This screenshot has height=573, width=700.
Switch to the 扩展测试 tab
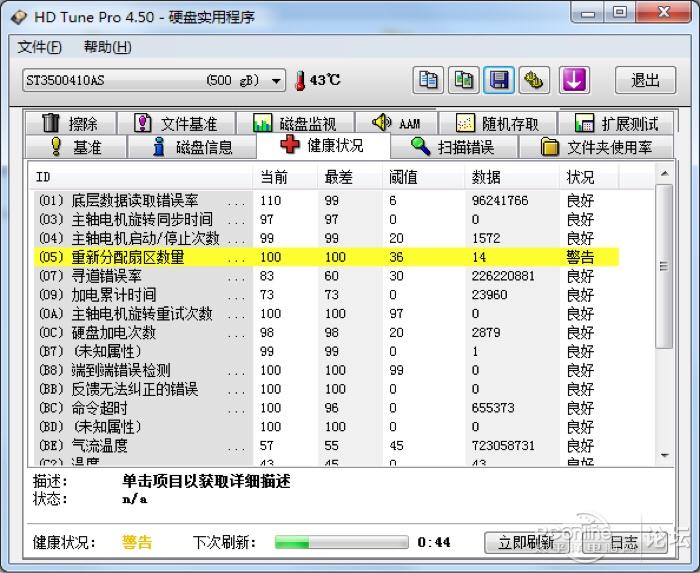click(616, 123)
